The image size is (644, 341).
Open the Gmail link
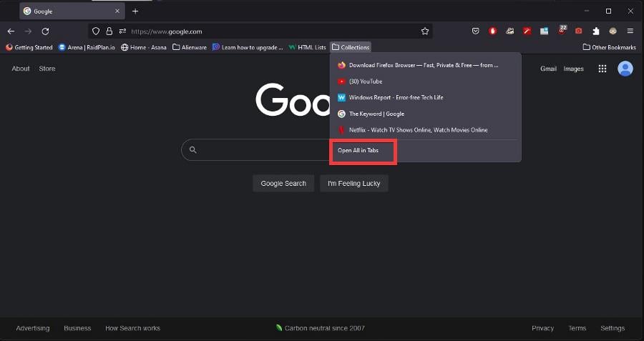tap(548, 69)
